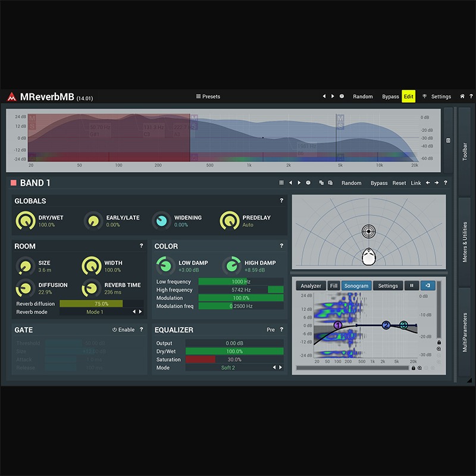Toggle Fill in the analyzer
This screenshot has height=476, width=476.
(x=334, y=286)
